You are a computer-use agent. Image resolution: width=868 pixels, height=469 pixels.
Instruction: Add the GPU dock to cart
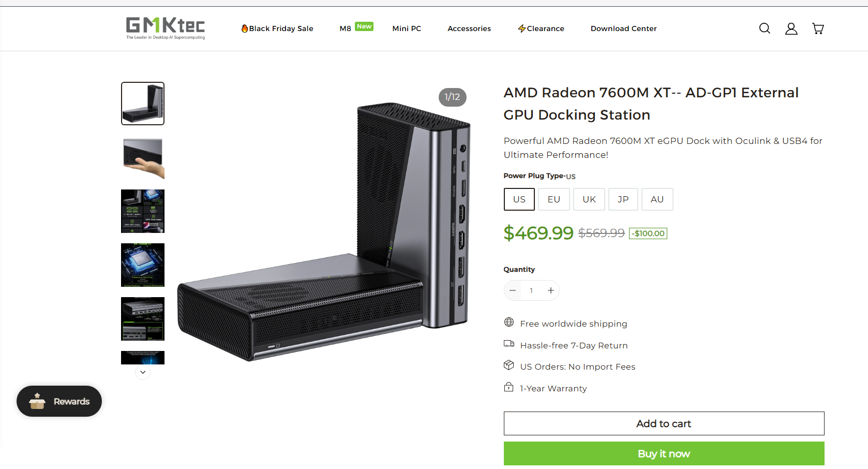click(x=664, y=423)
